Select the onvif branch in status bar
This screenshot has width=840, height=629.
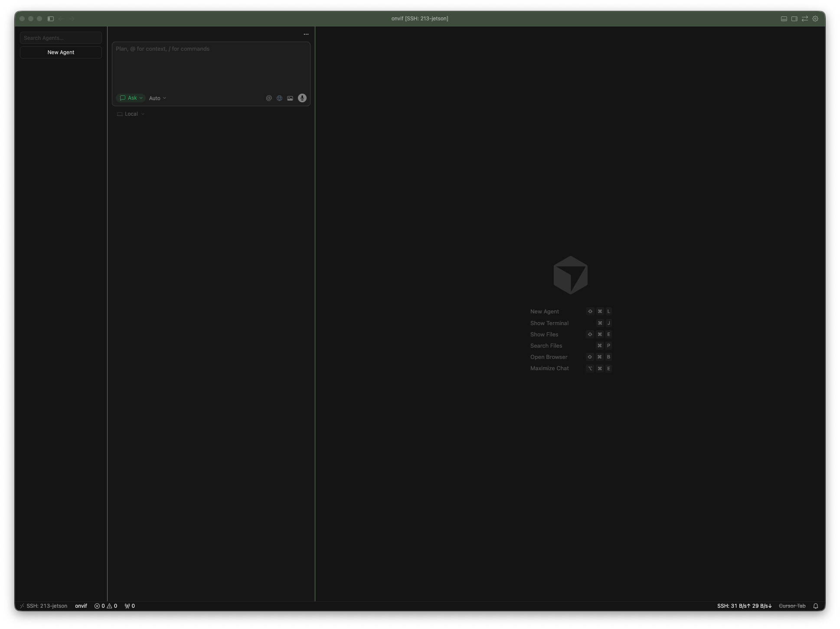pyautogui.click(x=81, y=606)
